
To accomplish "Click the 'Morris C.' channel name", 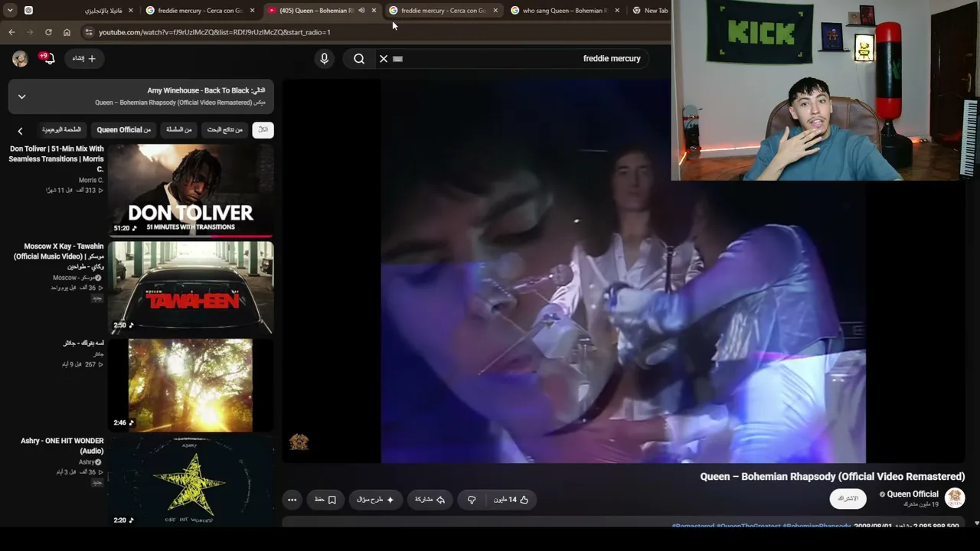I will (x=91, y=181).
